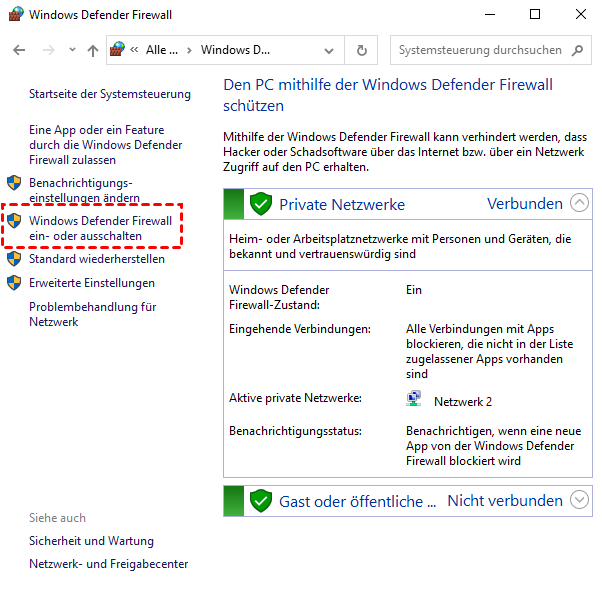The image size is (602, 591).
Task: Click the forward navigation arrow
Action: coord(49,50)
